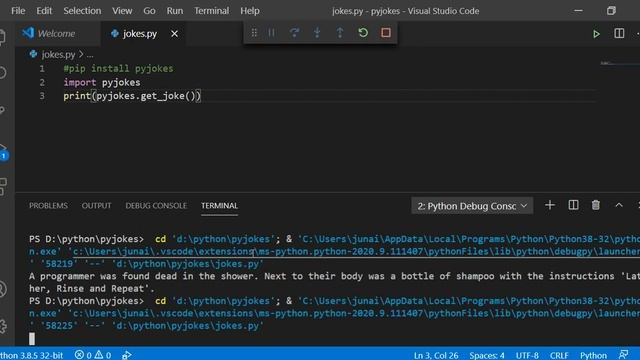Click Step Into in debug toolbar
Image resolution: width=640 pixels, height=360 pixels.
[x=317, y=33]
